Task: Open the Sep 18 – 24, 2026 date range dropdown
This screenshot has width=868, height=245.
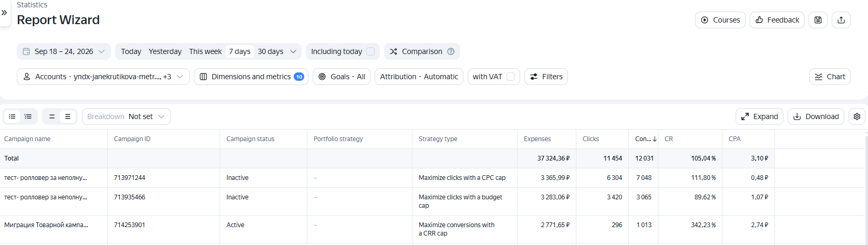Action: point(64,51)
